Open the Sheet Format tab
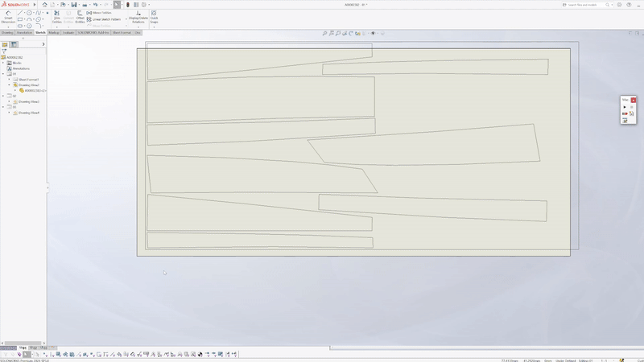This screenshot has width=644, height=362. tap(122, 33)
